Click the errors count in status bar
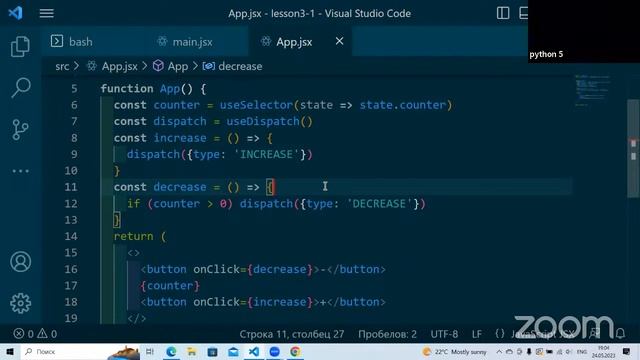The height and width of the screenshot is (360, 640). [24, 334]
